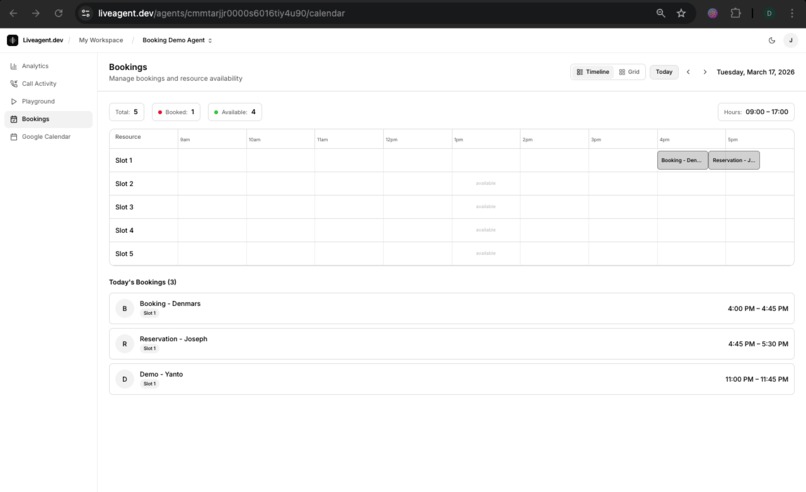Image resolution: width=806 pixels, height=492 pixels.
Task: Go forward with the browser forward arrow
Action: [x=36, y=13]
